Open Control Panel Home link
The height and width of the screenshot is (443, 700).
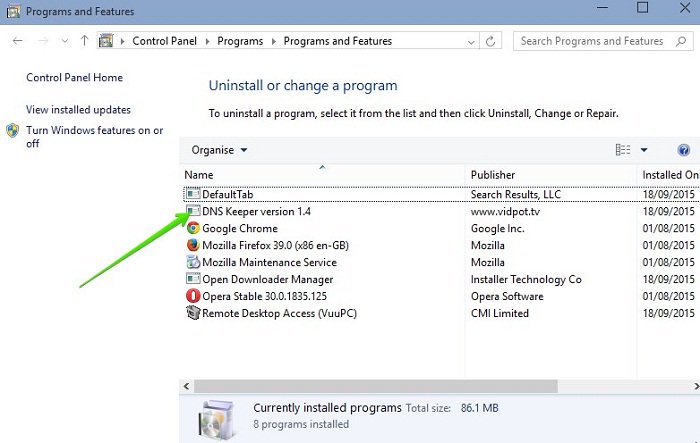[x=74, y=77]
